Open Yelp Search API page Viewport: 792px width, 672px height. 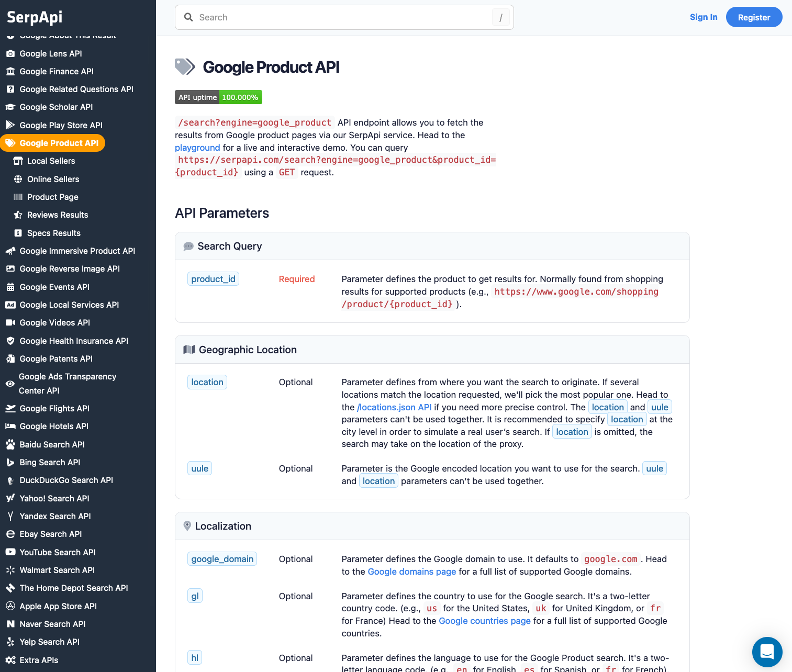point(49,642)
